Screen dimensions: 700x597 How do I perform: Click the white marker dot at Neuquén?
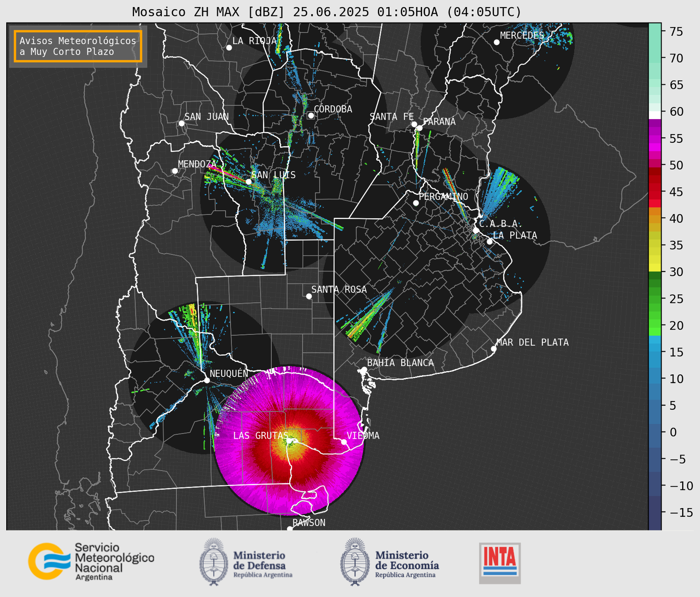coord(207,380)
